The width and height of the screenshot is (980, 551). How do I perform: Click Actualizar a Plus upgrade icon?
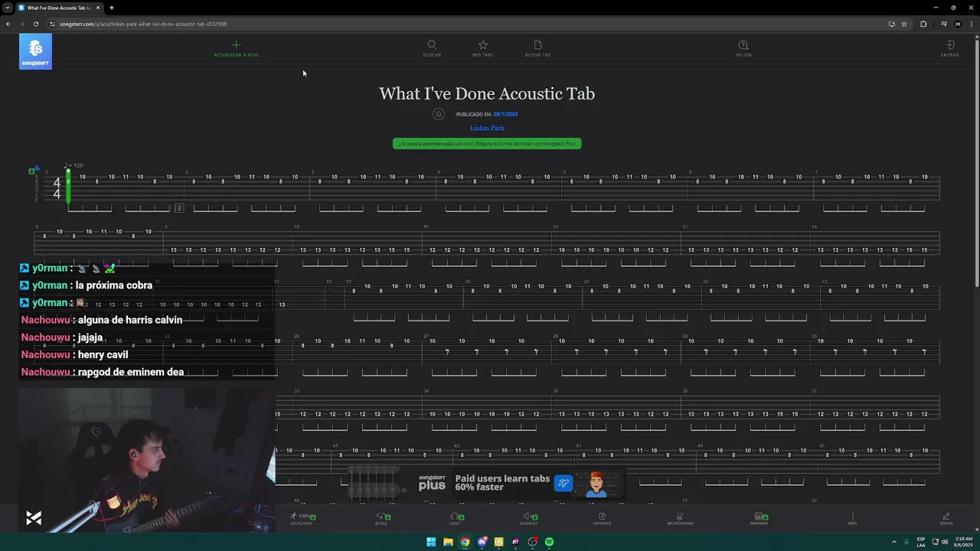236,45
